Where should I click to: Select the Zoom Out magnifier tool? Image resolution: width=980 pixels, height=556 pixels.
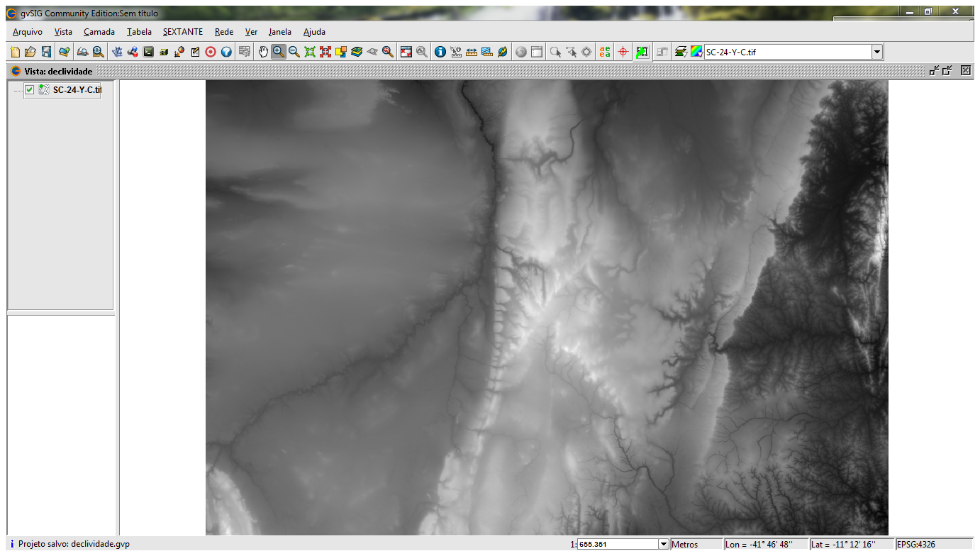(x=294, y=52)
